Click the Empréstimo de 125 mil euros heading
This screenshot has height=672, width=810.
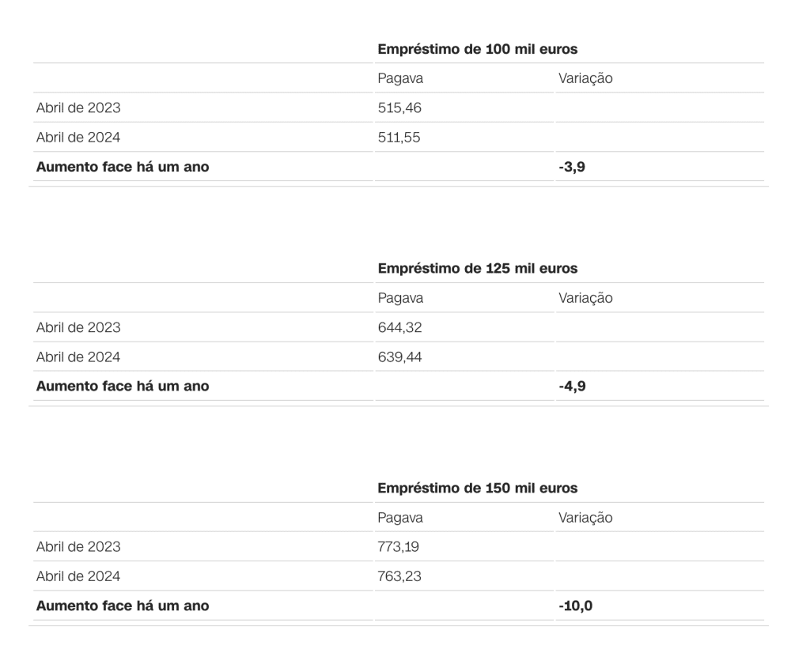478,269
